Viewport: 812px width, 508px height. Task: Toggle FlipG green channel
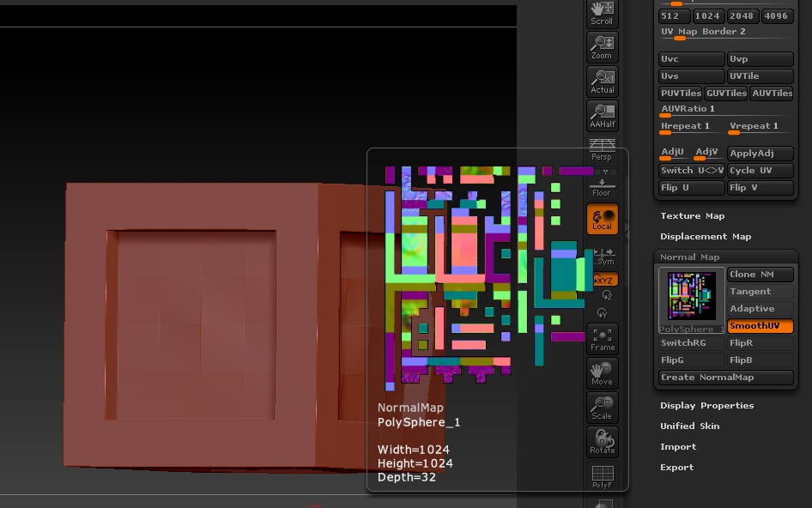(x=691, y=360)
